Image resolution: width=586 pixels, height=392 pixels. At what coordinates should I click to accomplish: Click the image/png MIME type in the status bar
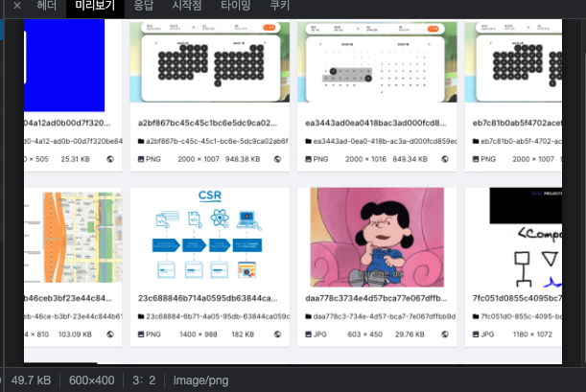200,380
